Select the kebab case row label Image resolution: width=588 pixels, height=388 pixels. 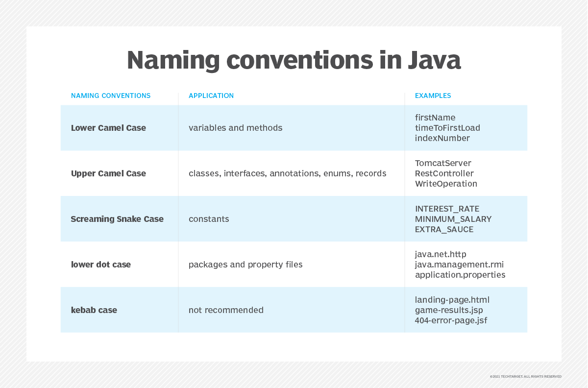click(x=94, y=310)
